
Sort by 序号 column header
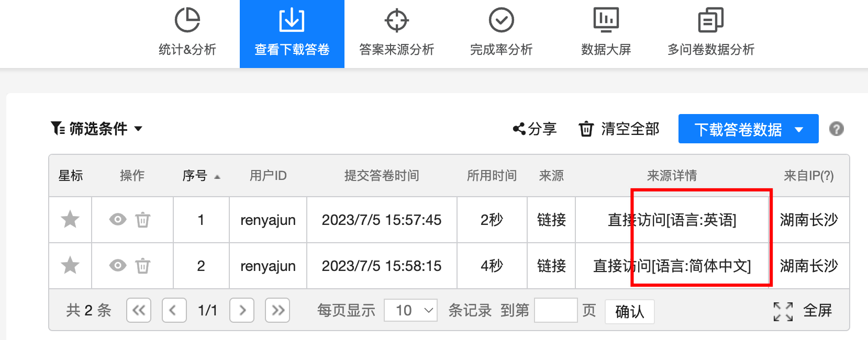tap(201, 176)
